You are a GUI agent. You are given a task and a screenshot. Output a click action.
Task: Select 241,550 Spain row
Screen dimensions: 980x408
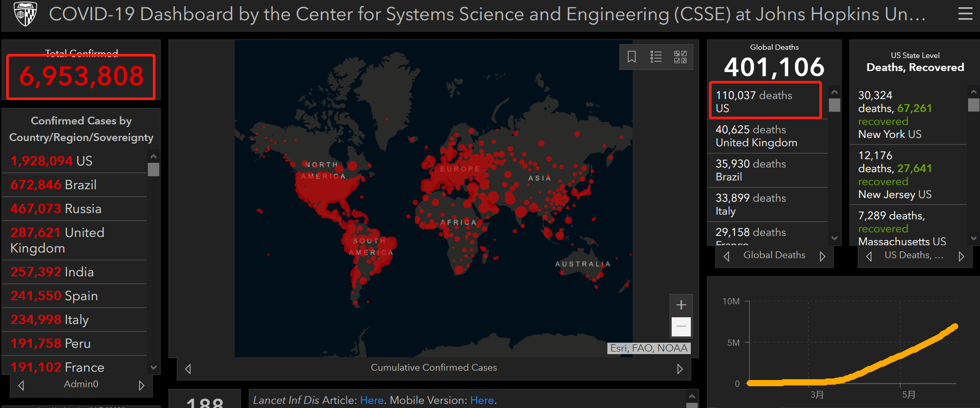tap(75, 296)
